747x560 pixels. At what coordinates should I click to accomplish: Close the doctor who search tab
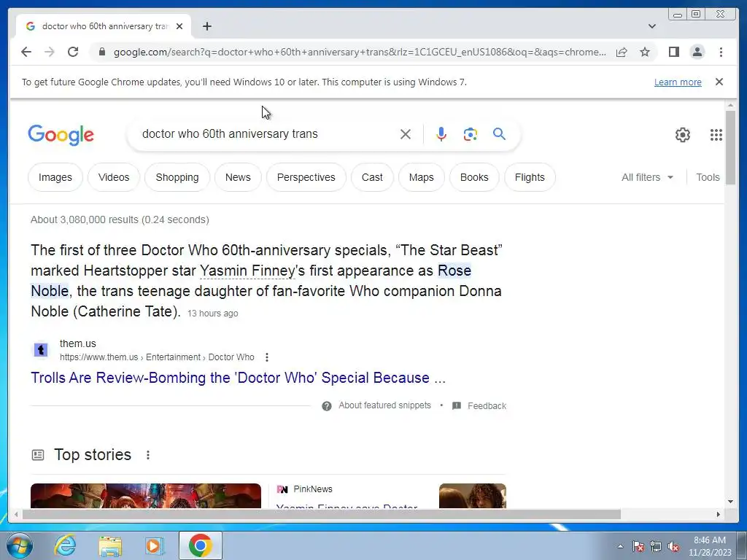coord(179,26)
